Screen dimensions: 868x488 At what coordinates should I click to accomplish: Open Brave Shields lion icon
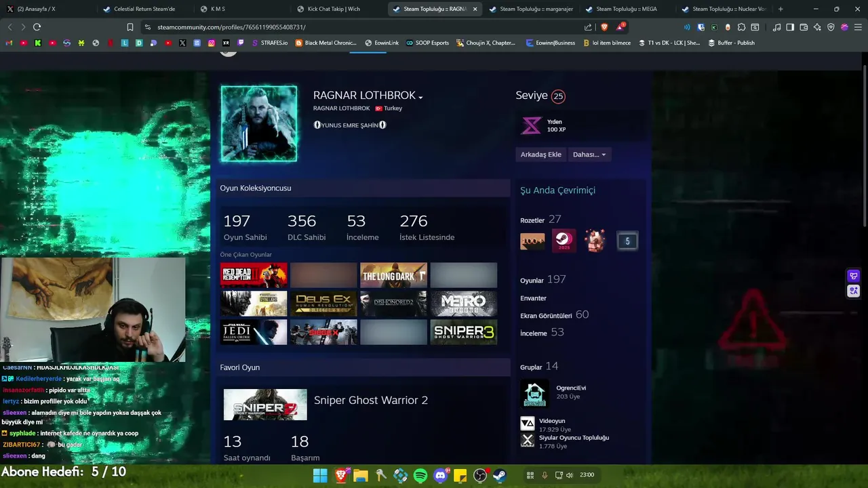[x=604, y=27]
